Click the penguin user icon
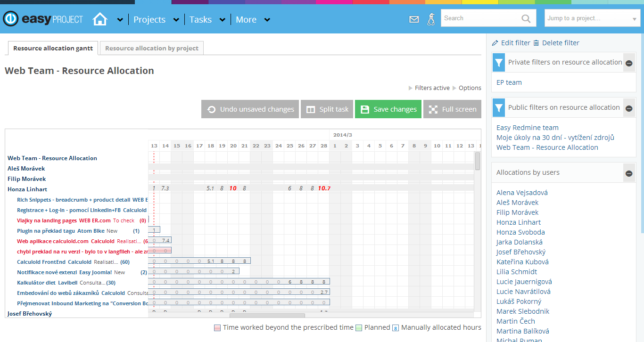644x342 pixels. pyautogui.click(x=430, y=19)
